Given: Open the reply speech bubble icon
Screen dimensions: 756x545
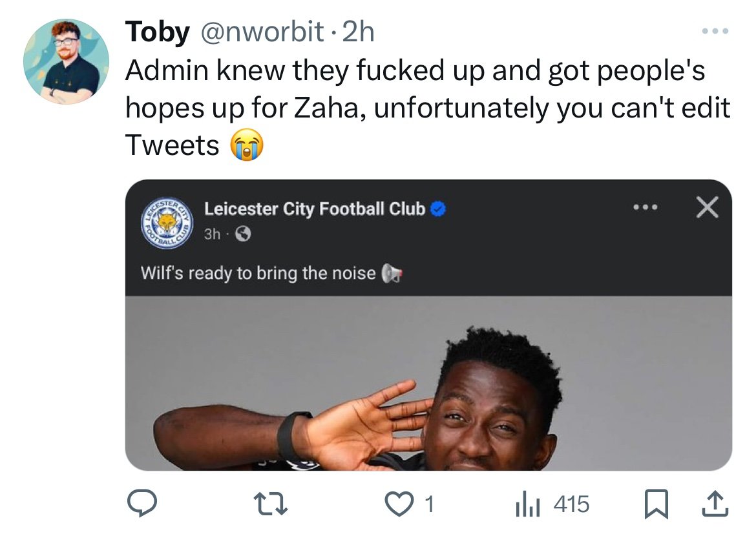Looking at the screenshot, I should (142, 504).
